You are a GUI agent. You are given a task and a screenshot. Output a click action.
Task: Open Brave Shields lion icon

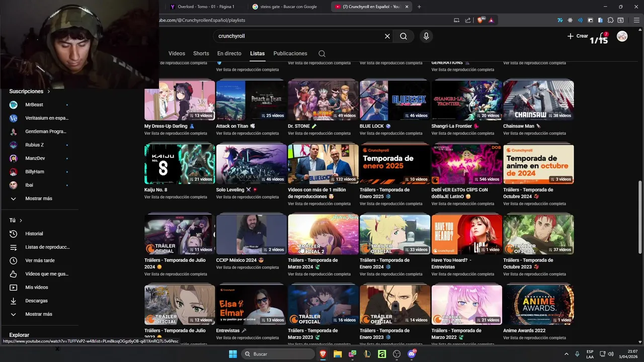pyautogui.click(x=480, y=20)
